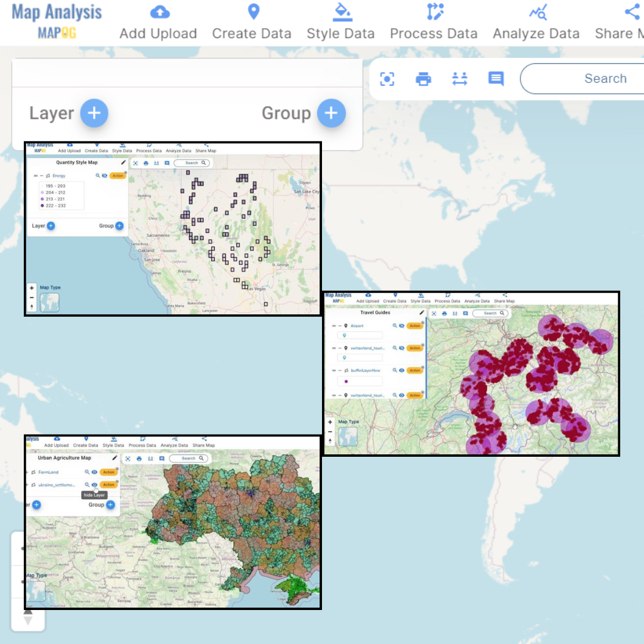The image size is (644, 644).
Task: Click the magenta color swatch for bufferLayerNow
Action: pyautogui.click(x=346, y=381)
